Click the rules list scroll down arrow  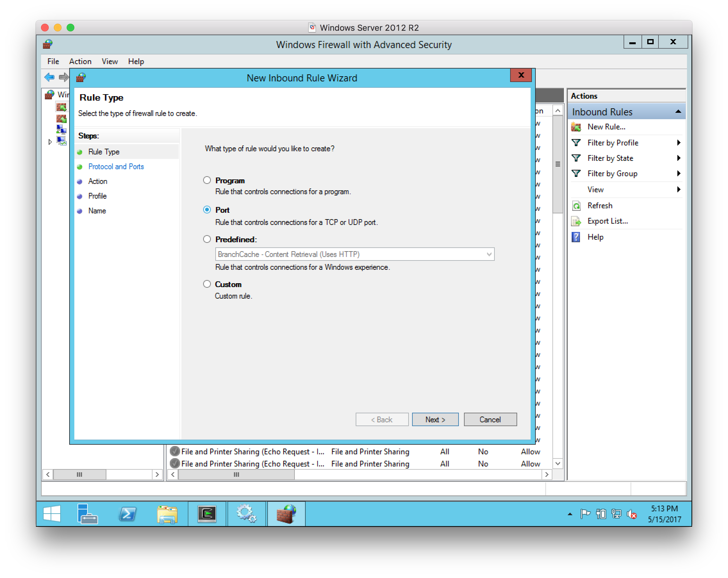[x=558, y=464]
